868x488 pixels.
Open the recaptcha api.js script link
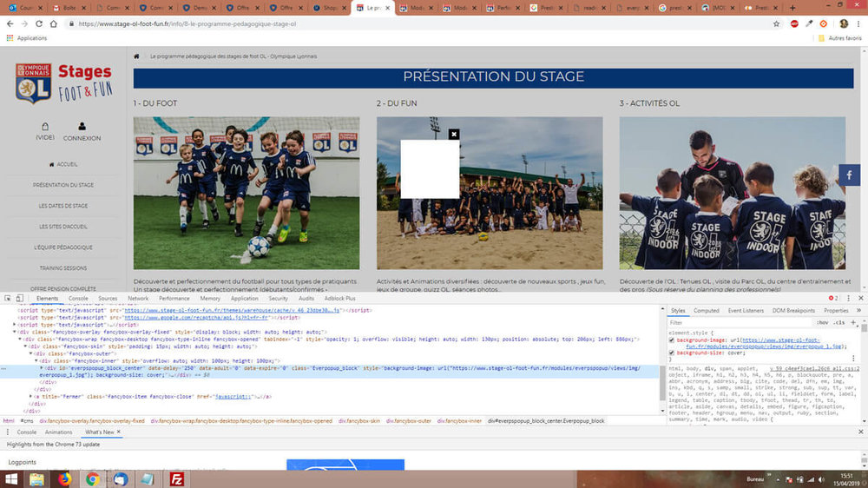196,318
